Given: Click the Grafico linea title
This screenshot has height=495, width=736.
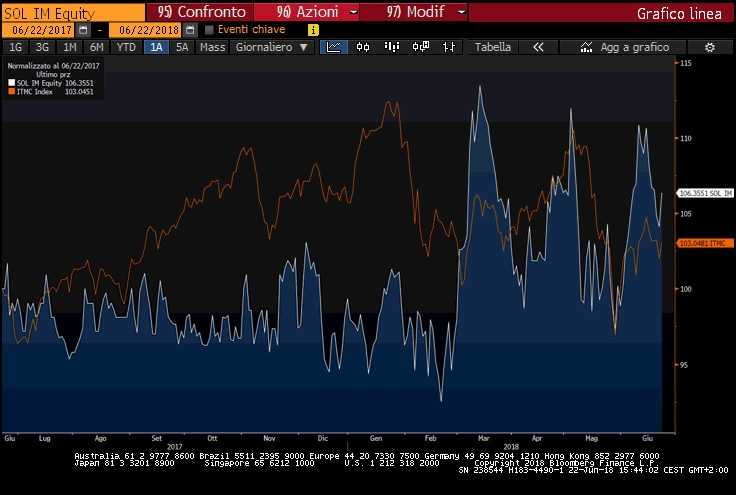Looking at the screenshot, I should pos(679,14).
